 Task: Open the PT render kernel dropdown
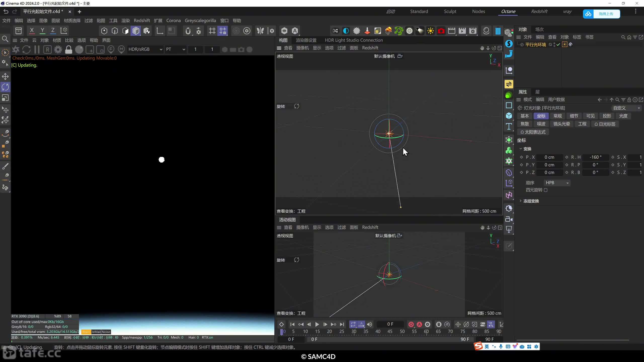click(x=175, y=49)
